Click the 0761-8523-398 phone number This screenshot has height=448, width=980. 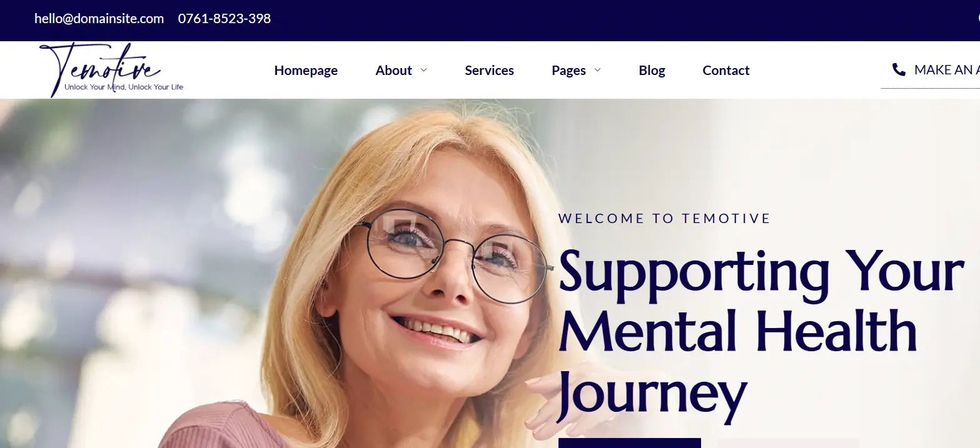point(225,19)
